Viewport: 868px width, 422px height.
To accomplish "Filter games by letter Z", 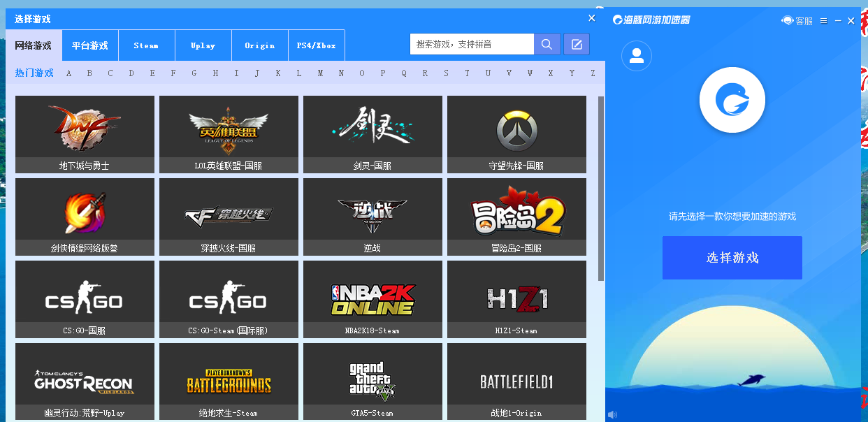I will 593,73.
